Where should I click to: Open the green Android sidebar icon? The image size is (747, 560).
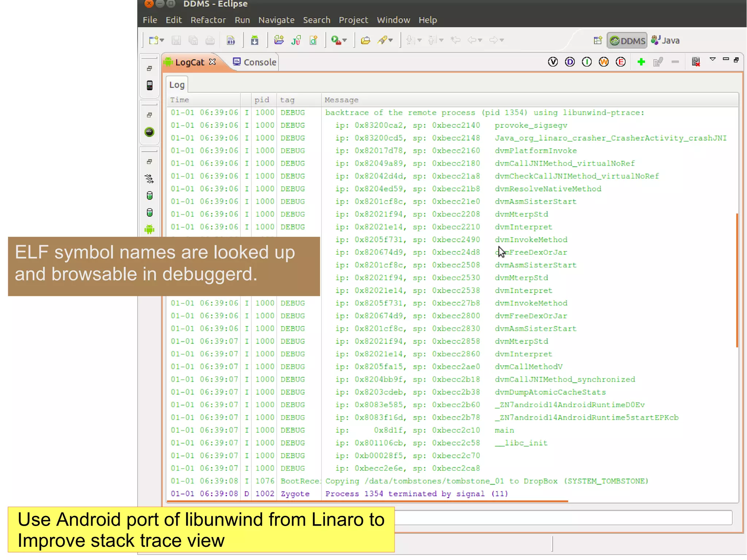[x=150, y=229]
